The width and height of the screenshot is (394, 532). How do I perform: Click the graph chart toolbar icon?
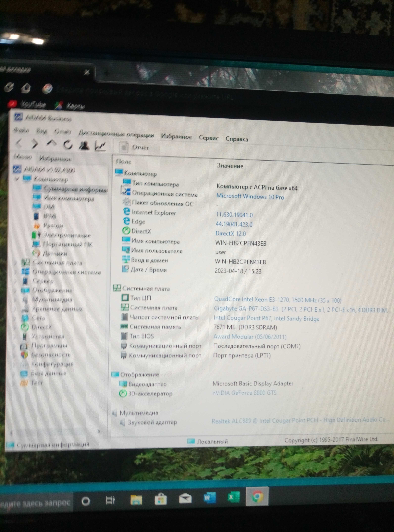tap(100, 146)
